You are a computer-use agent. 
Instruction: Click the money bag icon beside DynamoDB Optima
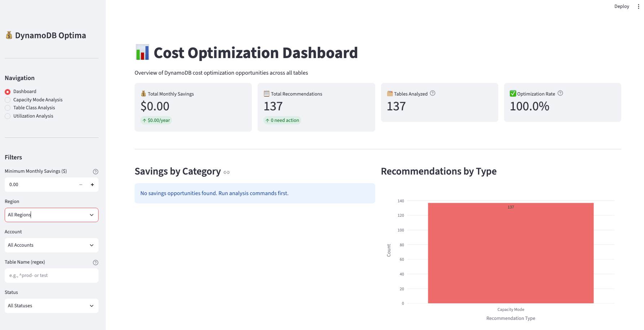pyautogui.click(x=9, y=35)
